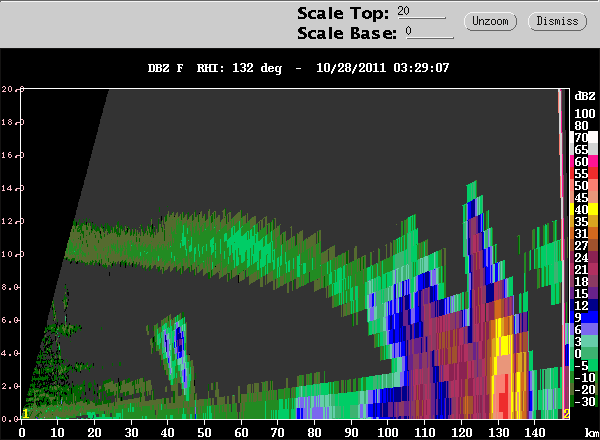Click the 'dBZ' legend heading

(x=585, y=96)
